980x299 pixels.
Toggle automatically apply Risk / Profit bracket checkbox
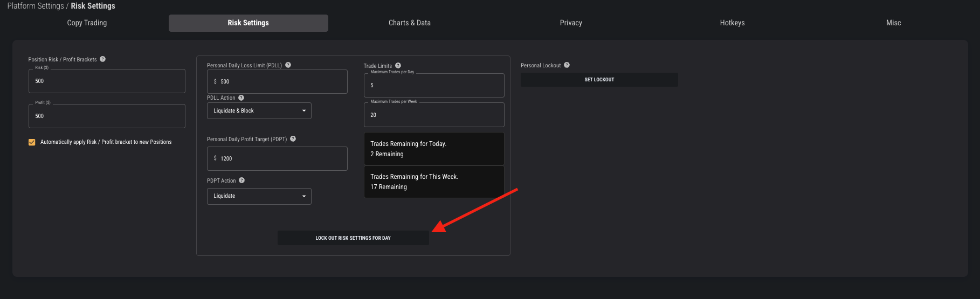(32, 142)
